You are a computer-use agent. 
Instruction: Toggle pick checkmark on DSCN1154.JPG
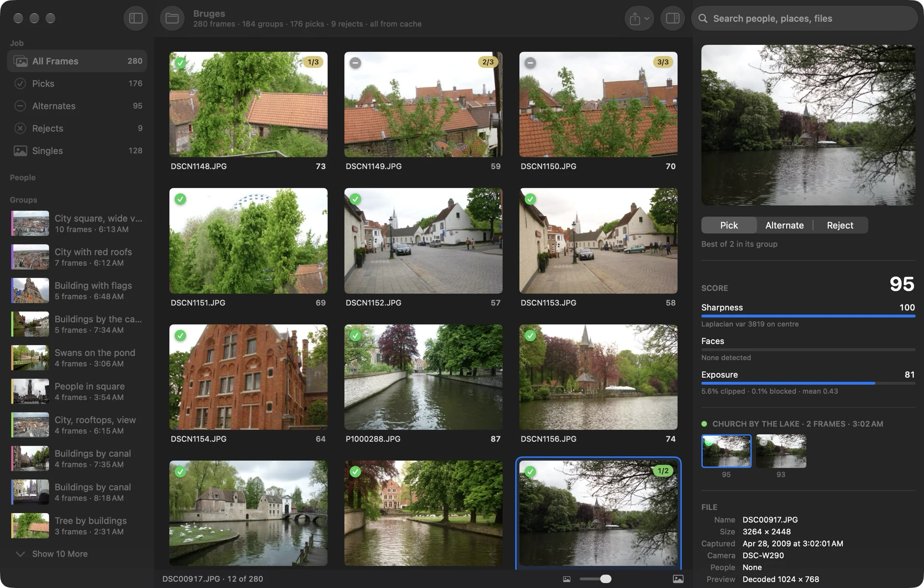180,336
